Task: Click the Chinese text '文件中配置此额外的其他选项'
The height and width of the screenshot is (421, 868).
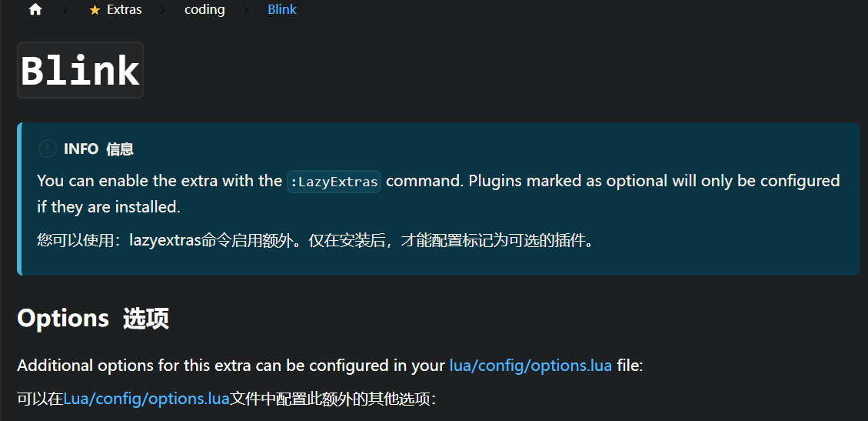Action: pyautogui.click(x=333, y=399)
